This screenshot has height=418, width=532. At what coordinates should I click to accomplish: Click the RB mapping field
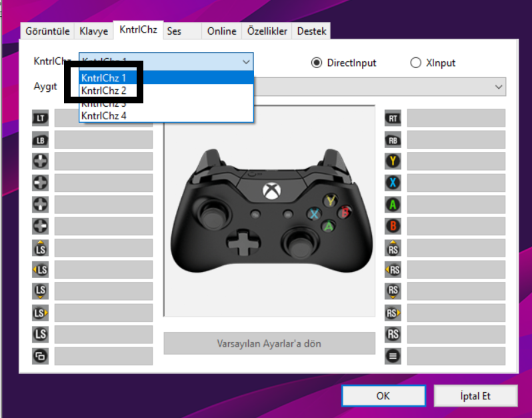[456, 140]
